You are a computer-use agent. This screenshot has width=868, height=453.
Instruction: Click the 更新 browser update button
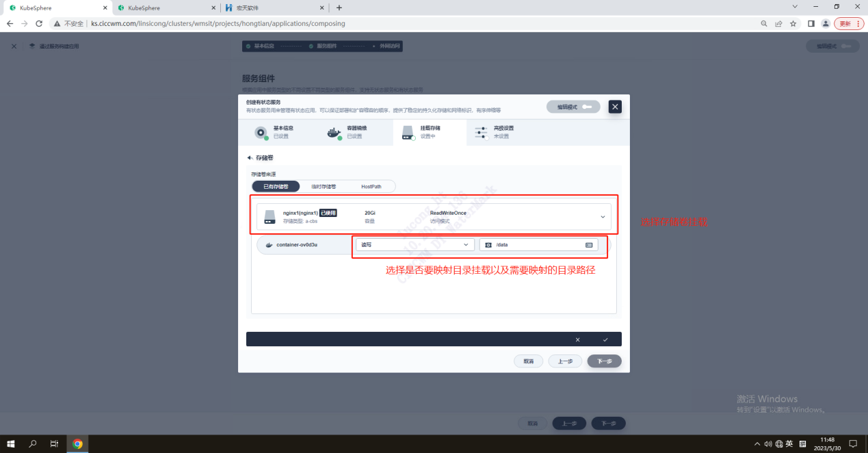(849, 23)
